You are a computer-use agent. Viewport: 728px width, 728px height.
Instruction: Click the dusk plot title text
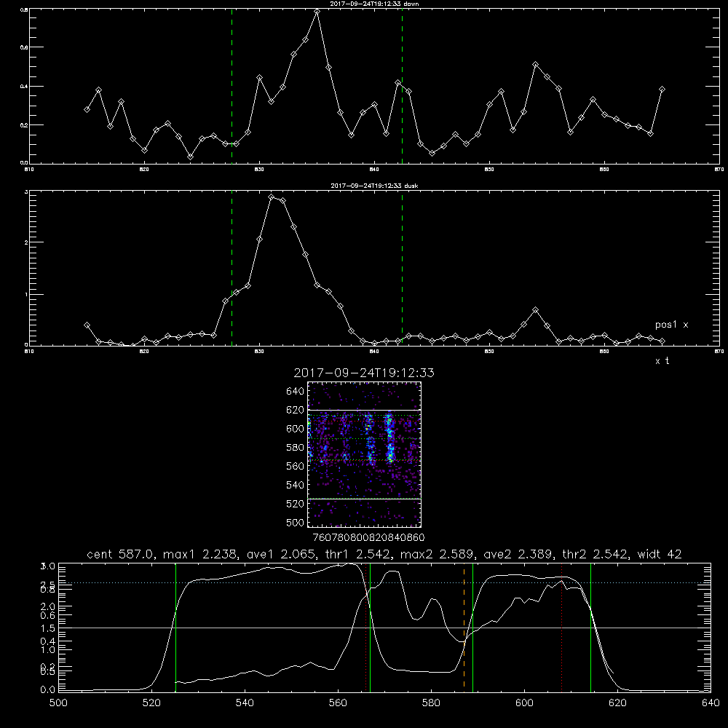pos(374,186)
